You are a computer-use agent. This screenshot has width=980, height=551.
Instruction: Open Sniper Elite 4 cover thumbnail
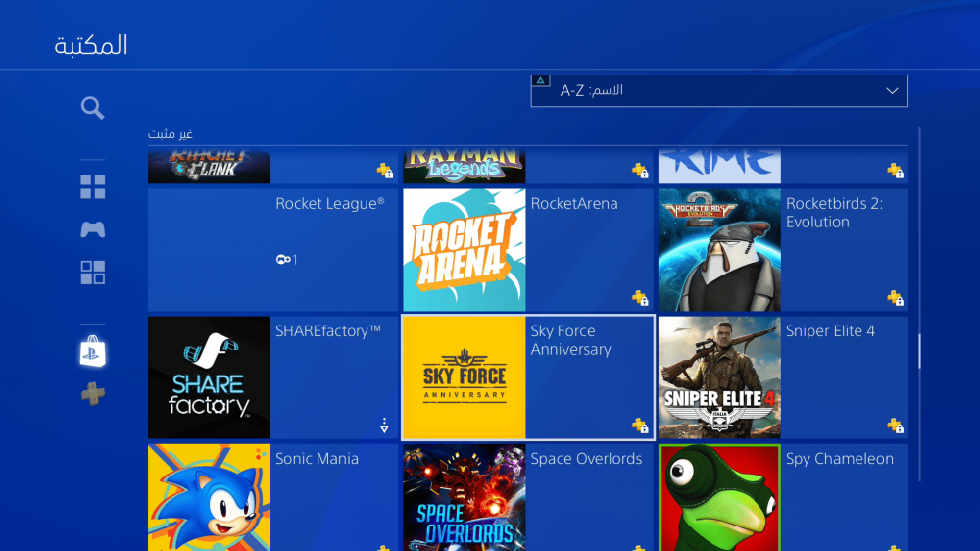[719, 377]
